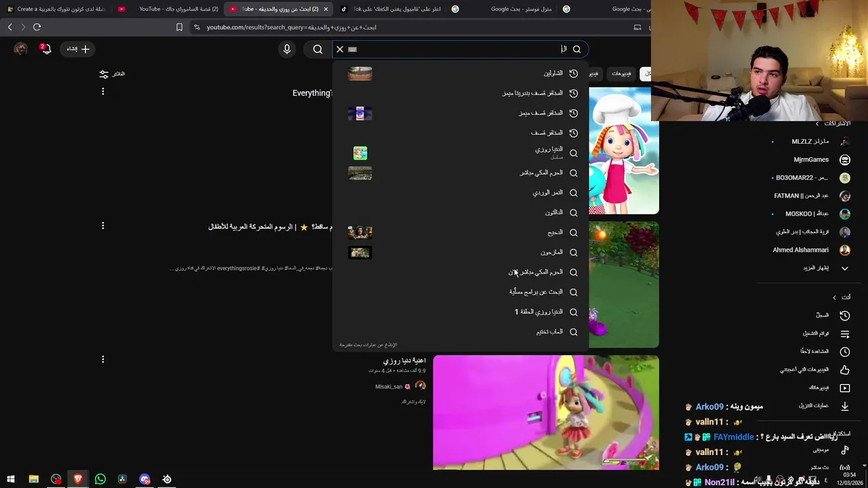Click the history icon beside 'السنافر قصف' suggestion

574,133
